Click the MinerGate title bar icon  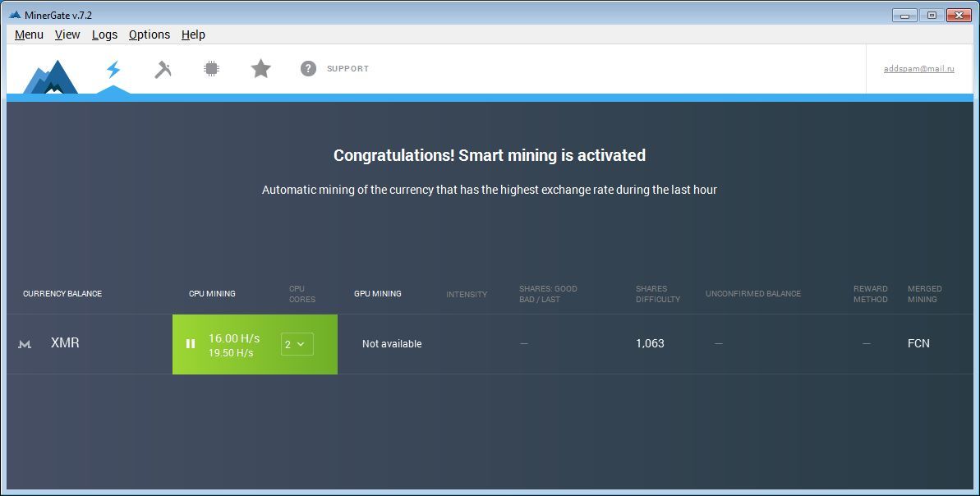pyautogui.click(x=15, y=15)
